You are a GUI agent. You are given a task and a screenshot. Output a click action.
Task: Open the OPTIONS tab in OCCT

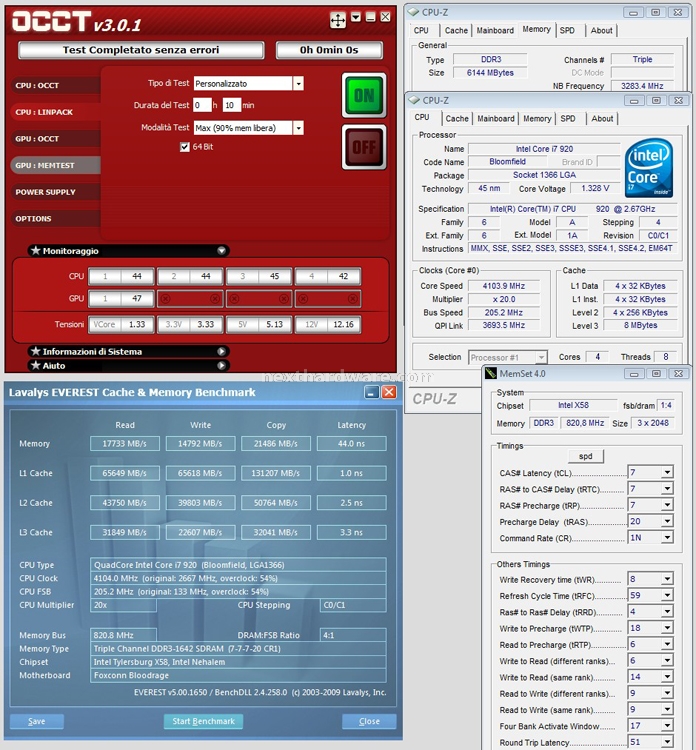pyautogui.click(x=55, y=219)
